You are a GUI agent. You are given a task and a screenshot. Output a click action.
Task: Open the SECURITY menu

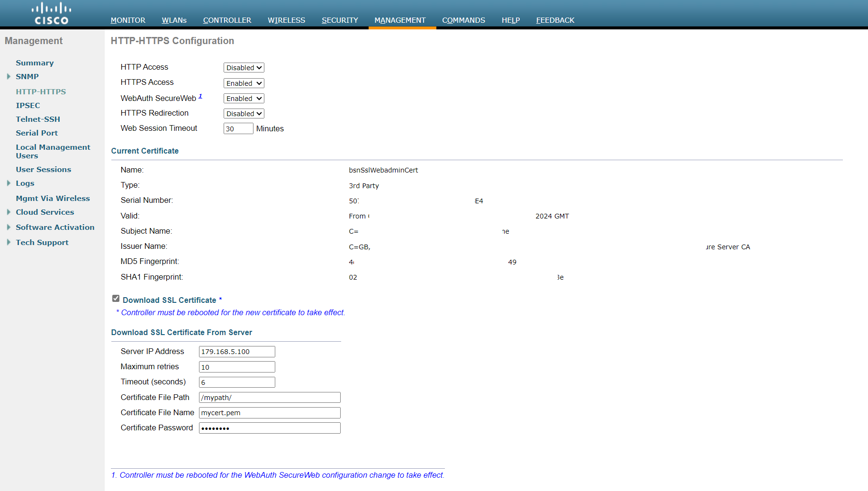point(340,20)
